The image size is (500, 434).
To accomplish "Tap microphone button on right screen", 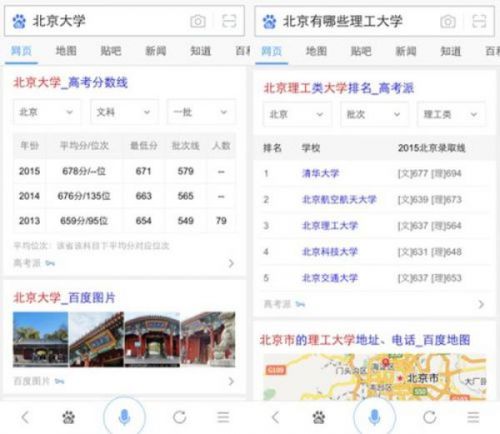I will 374,417.
